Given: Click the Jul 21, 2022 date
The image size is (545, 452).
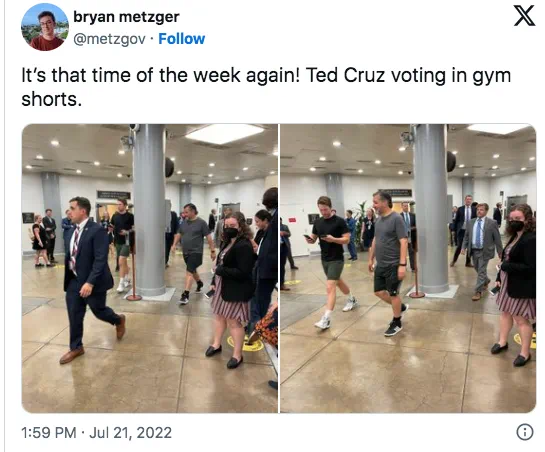Looking at the screenshot, I should (131, 433).
